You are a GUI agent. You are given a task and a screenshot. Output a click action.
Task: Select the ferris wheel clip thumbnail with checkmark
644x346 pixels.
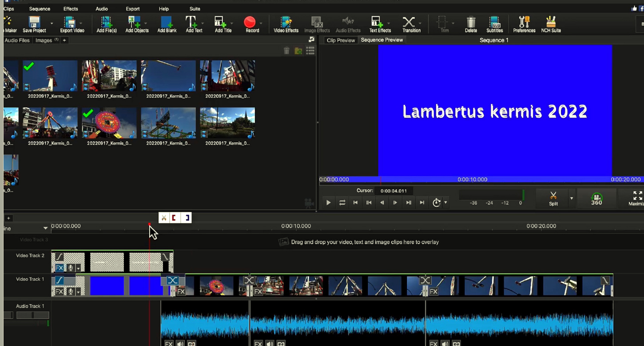click(109, 123)
